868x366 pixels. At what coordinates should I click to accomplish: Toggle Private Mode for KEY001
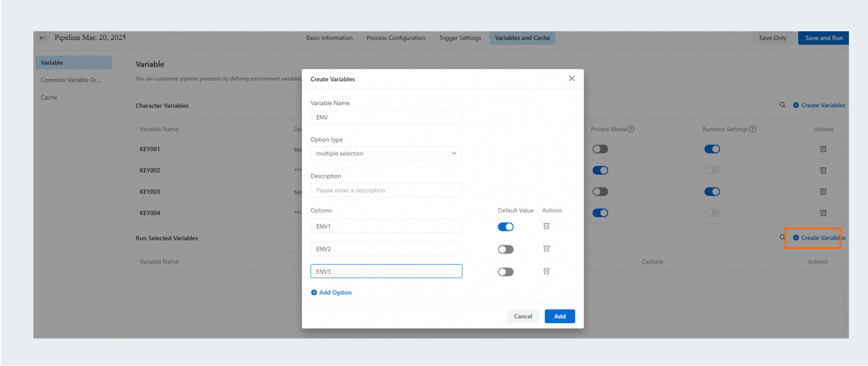pos(600,149)
